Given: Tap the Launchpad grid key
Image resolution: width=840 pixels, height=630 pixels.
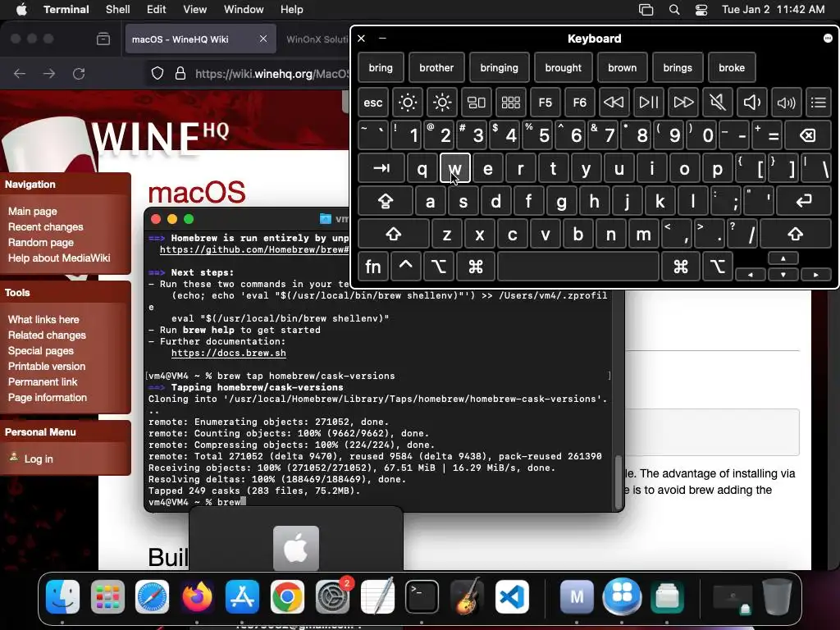Looking at the screenshot, I should coord(510,103).
